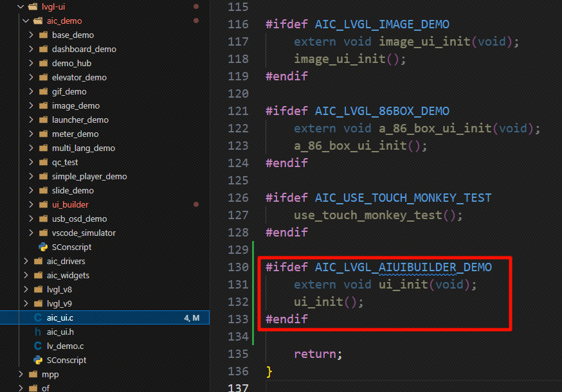Click line number 130 in the gutter
The height and width of the screenshot is (392, 562).
239,267
